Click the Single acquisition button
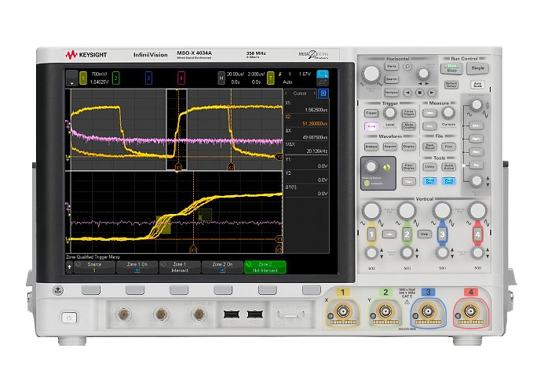 point(478,68)
